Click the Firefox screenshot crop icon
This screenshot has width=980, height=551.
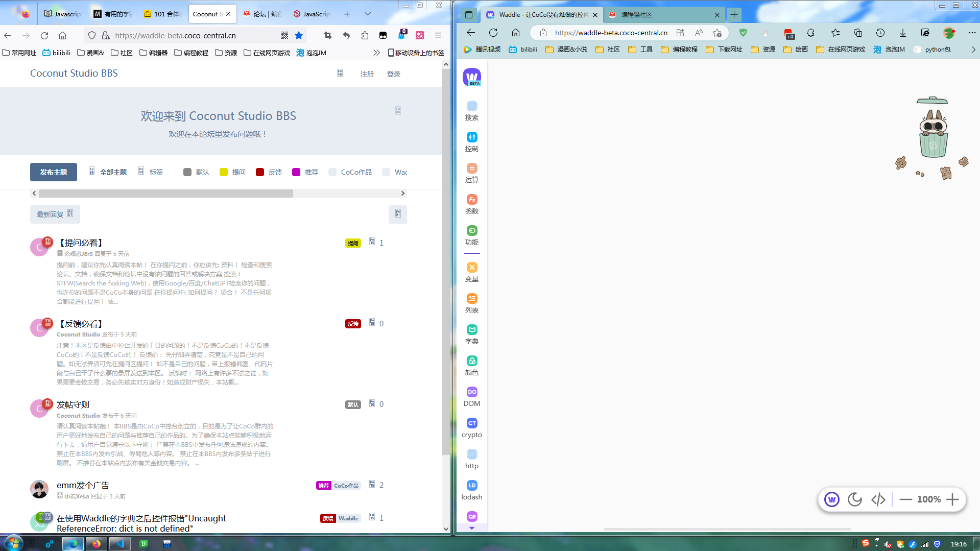(x=327, y=35)
